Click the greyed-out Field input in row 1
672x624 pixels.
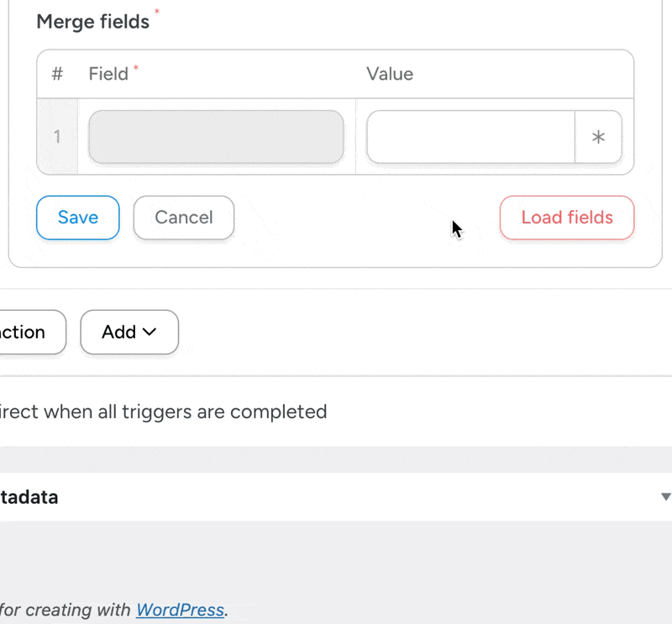pos(216,137)
